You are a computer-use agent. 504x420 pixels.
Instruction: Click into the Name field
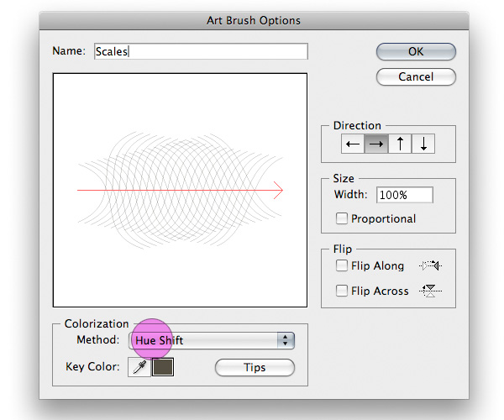[202, 51]
